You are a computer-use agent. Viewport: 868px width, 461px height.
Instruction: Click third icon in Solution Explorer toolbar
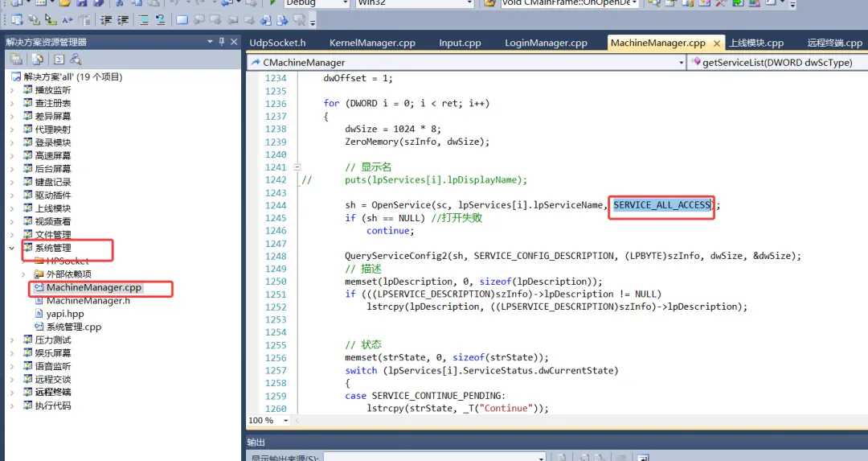[59, 59]
